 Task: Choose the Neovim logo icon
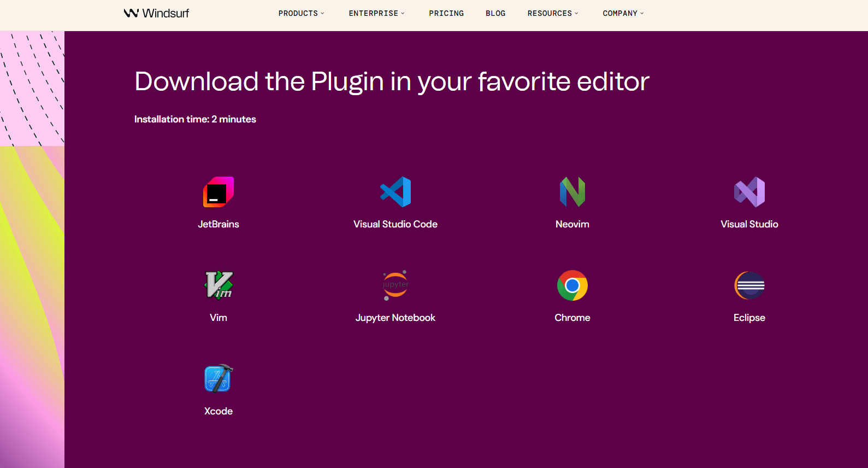click(572, 192)
